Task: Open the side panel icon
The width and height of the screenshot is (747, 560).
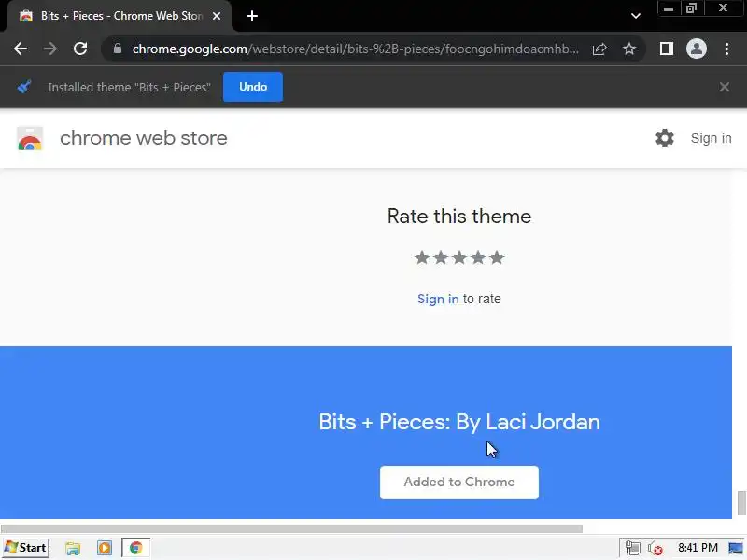Action: (667, 49)
